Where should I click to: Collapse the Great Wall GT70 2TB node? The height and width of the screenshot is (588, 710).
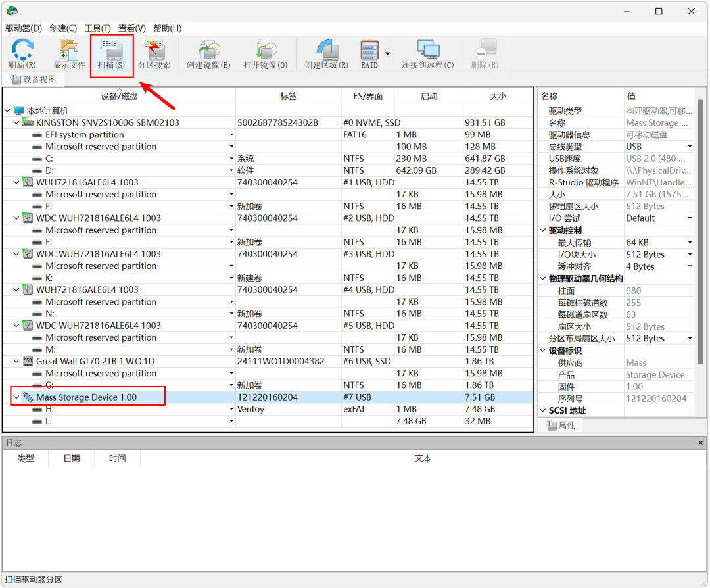click(x=16, y=361)
